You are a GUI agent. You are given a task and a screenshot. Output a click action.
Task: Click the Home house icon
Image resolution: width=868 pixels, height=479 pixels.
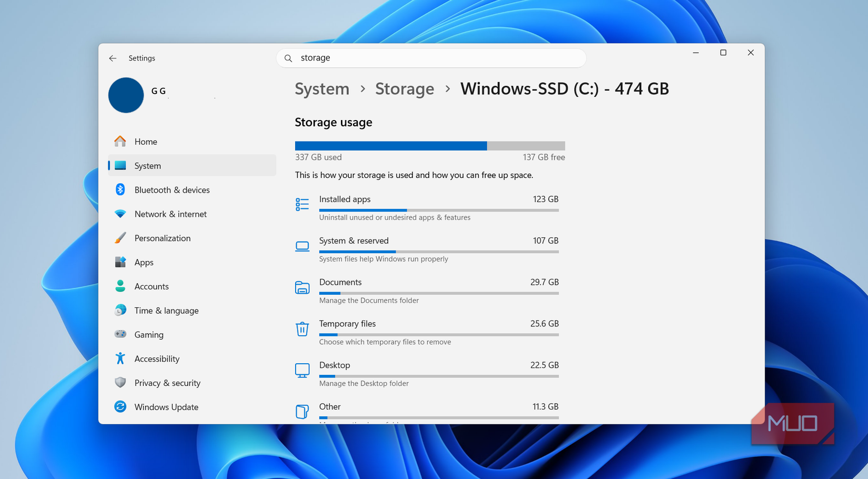(120, 142)
